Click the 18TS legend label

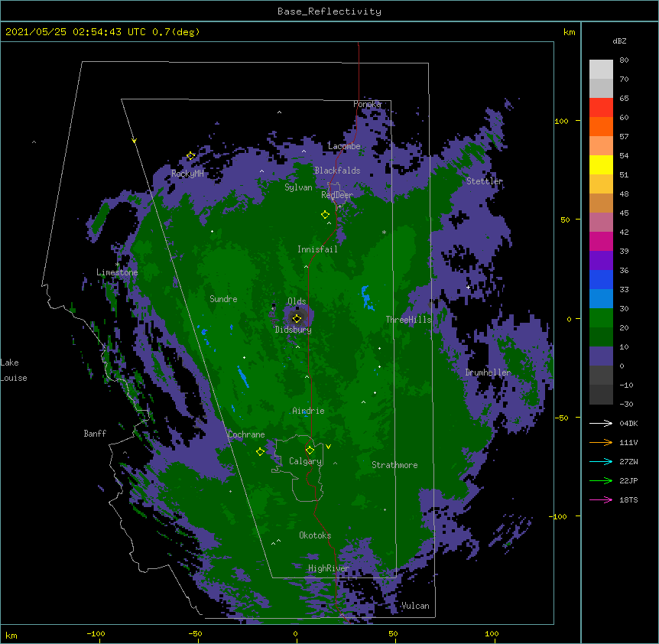(628, 499)
